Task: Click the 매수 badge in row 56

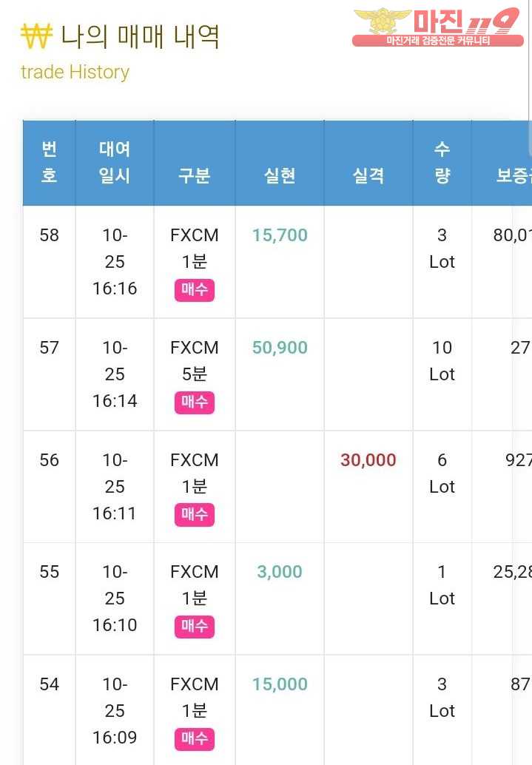Action: (x=195, y=515)
